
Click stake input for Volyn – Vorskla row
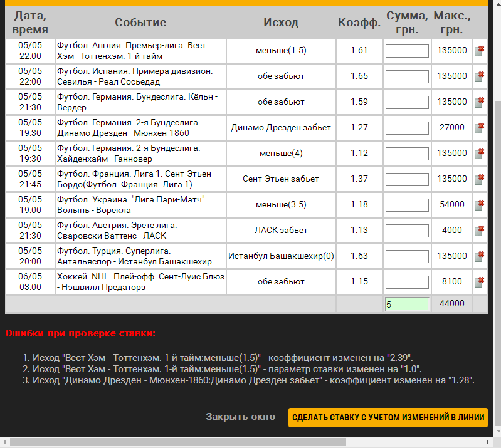(x=407, y=205)
